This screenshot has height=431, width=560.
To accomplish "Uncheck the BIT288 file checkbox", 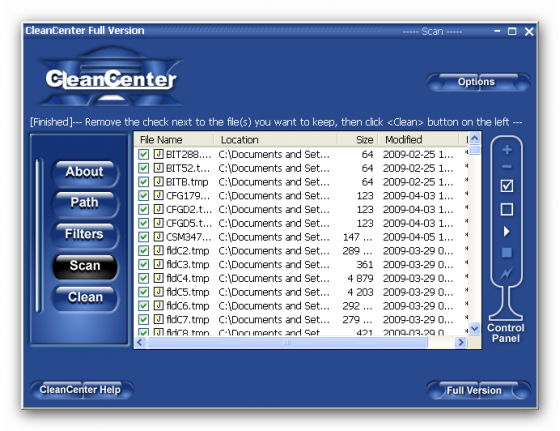I will (x=143, y=154).
